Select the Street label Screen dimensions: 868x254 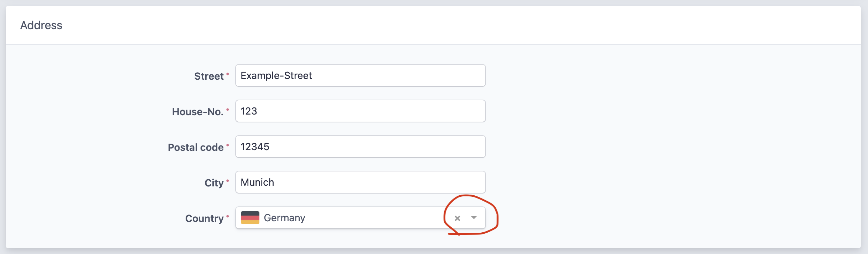point(208,76)
